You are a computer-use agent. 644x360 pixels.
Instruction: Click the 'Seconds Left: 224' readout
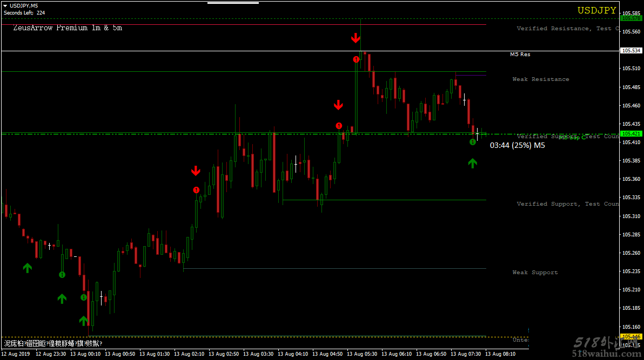tap(25, 13)
